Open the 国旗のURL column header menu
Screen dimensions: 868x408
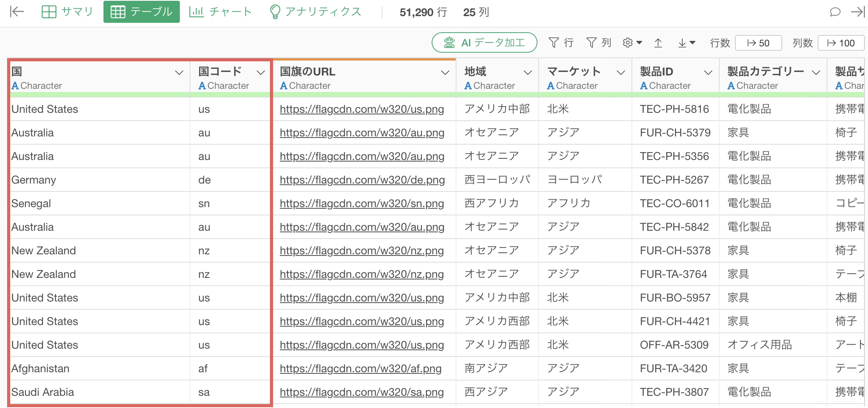click(x=445, y=72)
